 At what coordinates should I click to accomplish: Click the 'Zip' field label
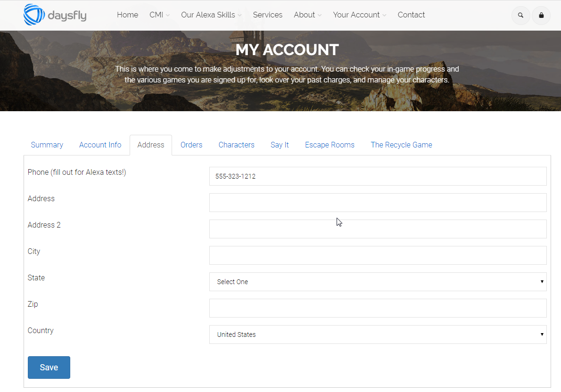(x=33, y=304)
